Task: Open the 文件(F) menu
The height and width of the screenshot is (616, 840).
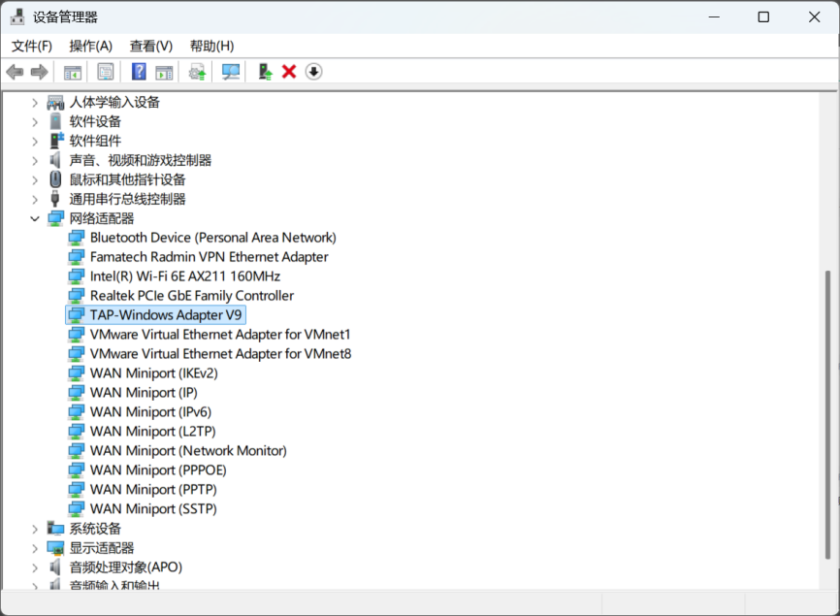Action: [x=32, y=46]
